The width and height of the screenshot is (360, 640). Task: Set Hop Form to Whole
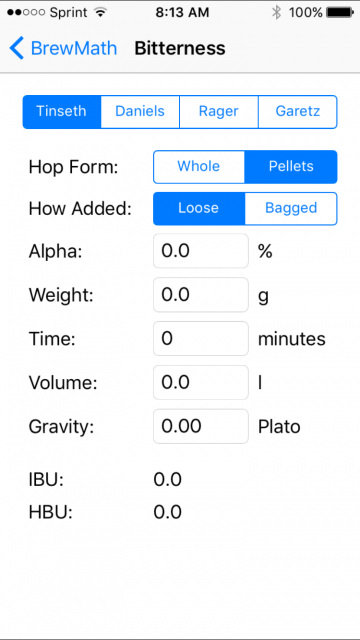tap(199, 167)
